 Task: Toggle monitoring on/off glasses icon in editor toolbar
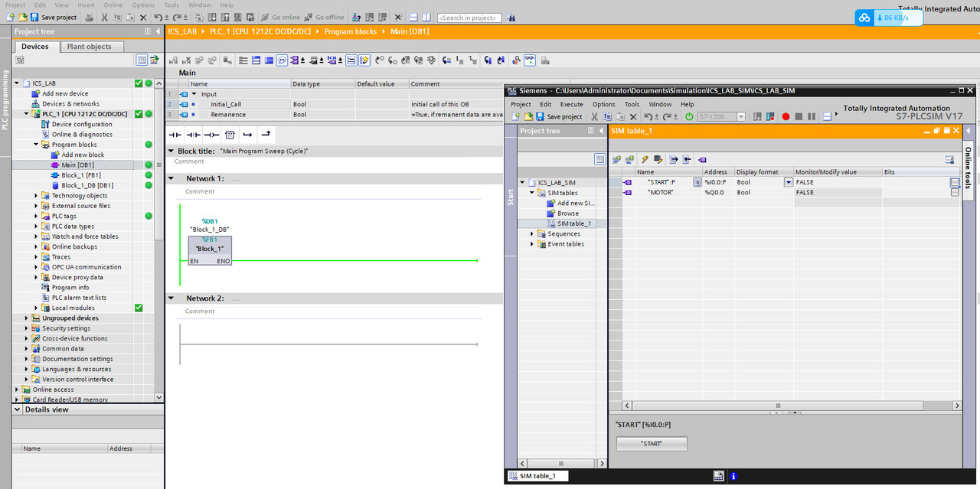tap(530, 60)
